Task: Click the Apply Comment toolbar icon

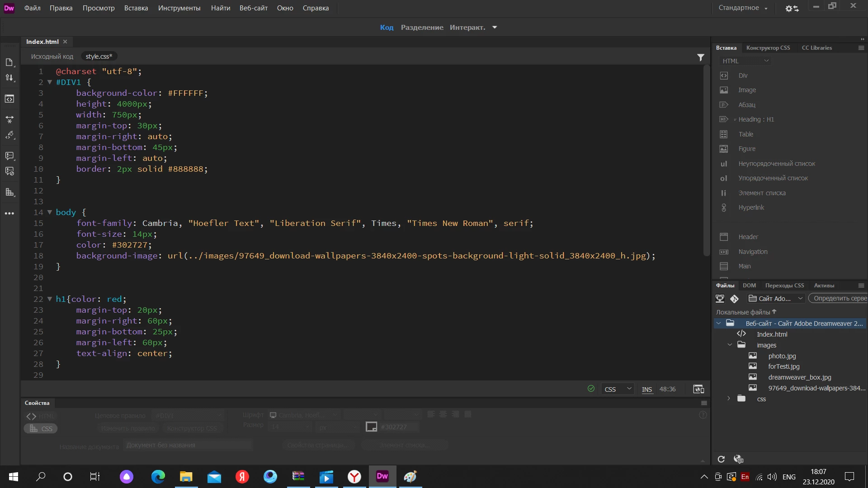Action: [9, 156]
